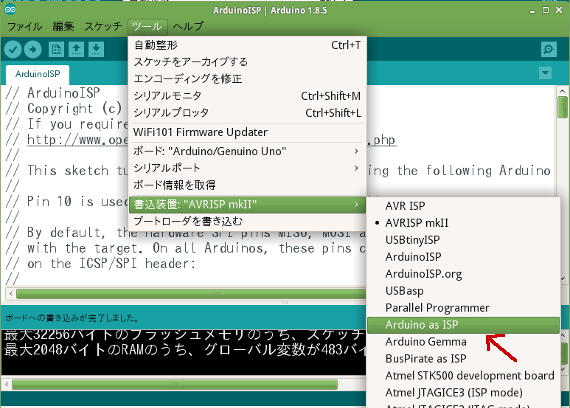This screenshot has height=408, width=570.
Task: Choose 自動整形 from the Tools menu
Action: pyautogui.click(x=247, y=45)
